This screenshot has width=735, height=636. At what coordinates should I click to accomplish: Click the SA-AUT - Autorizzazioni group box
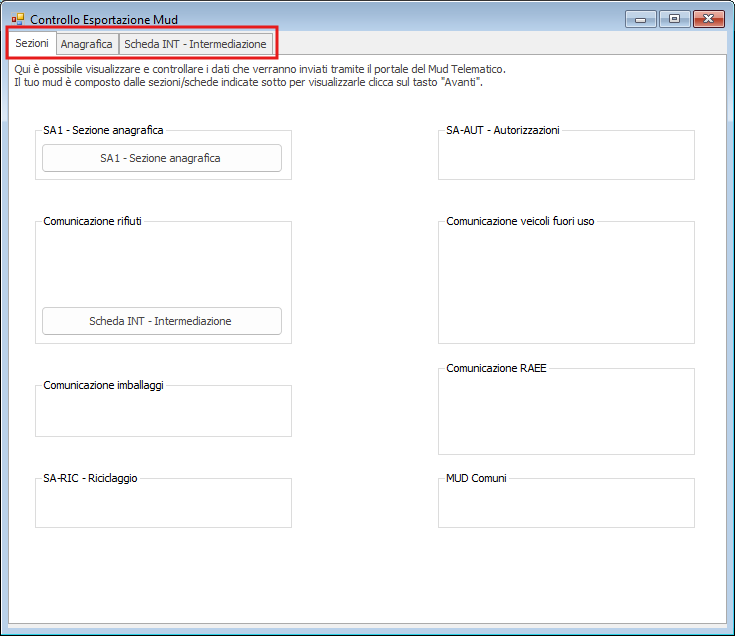(x=566, y=156)
